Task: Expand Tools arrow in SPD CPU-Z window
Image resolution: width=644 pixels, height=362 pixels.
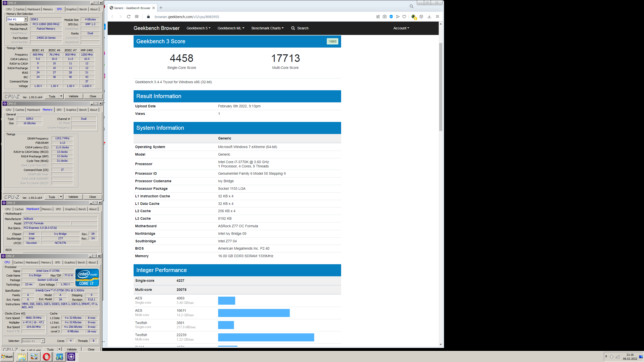Action: pyautogui.click(x=61, y=96)
